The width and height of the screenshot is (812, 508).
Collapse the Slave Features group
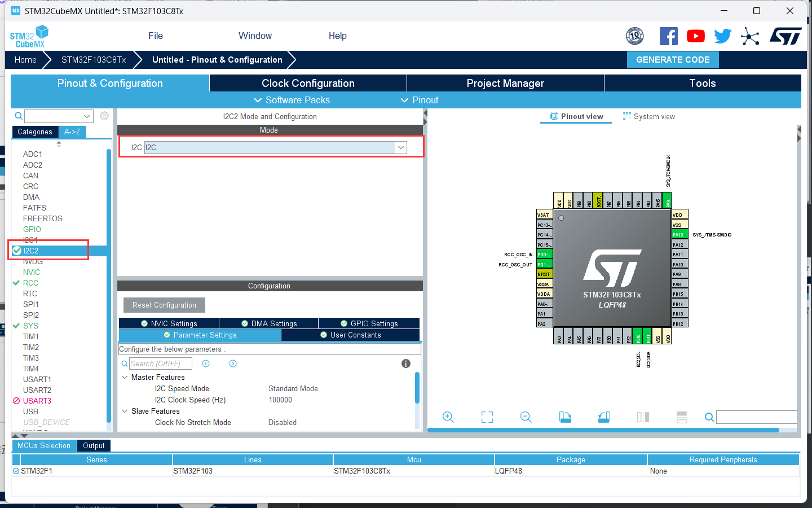[125, 411]
